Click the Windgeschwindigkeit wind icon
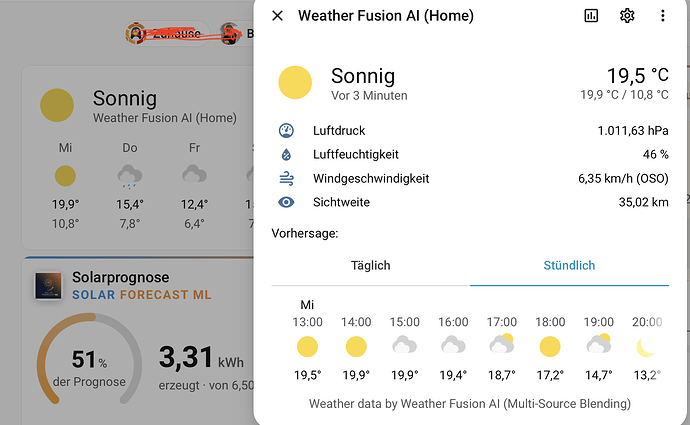690x425 pixels. pos(286,178)
